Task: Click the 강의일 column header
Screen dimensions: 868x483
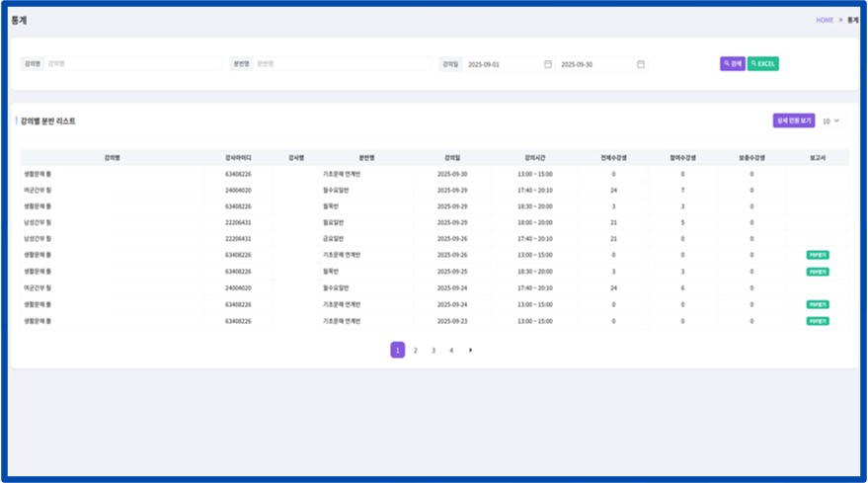Action: coord(451,157)
